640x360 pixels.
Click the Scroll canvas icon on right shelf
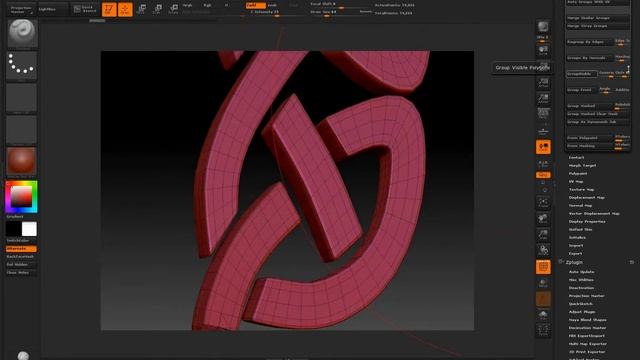tap(543, 51)
